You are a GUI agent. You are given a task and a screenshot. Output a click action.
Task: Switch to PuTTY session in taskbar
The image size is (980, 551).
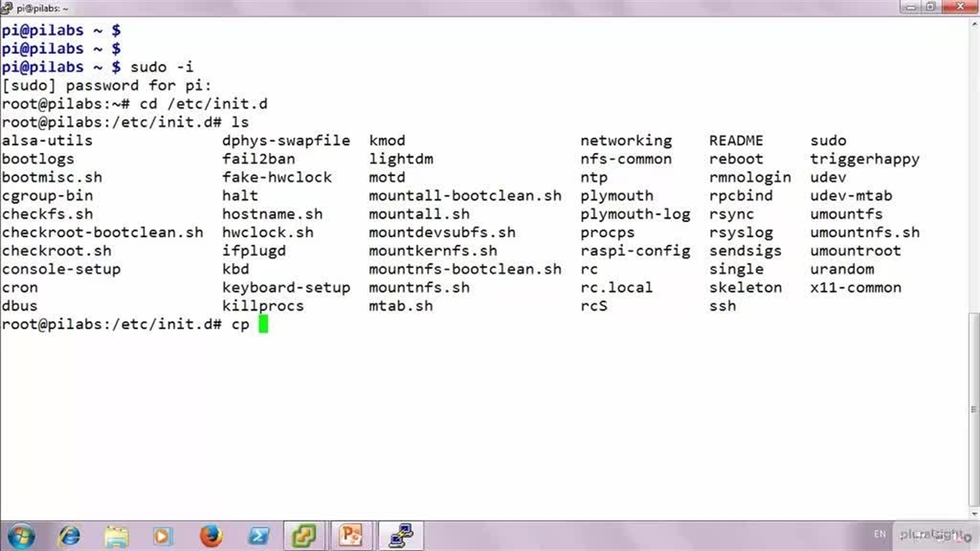point(400,535)
